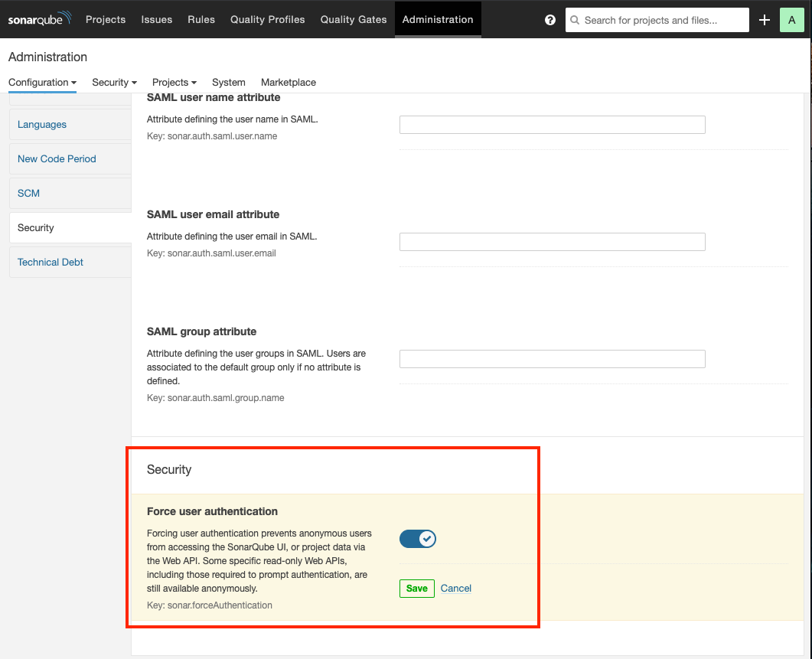Save the force authentication setting
This screenshot has height=659, width=812.
tap(416, 588)
